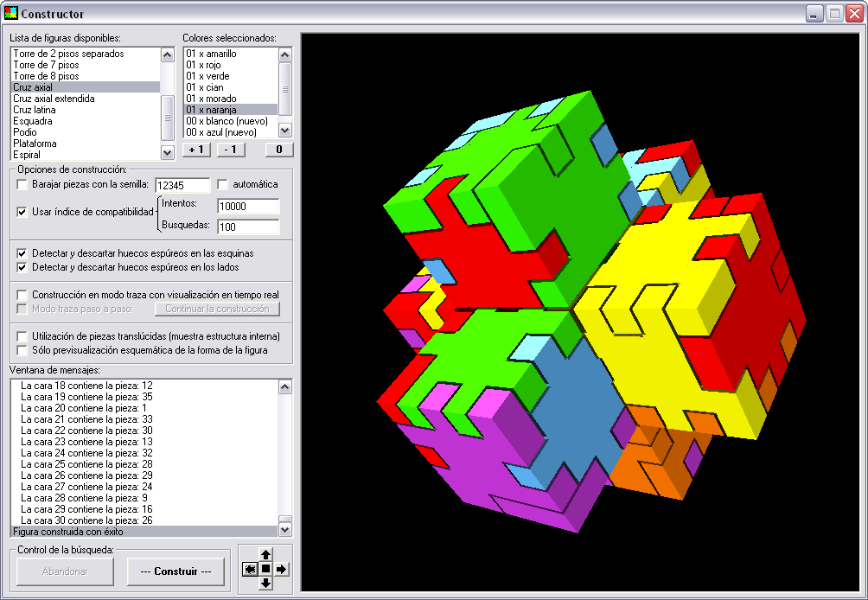
Task: Click the Constructor app icon in title bar
Action: click(11, 14)
